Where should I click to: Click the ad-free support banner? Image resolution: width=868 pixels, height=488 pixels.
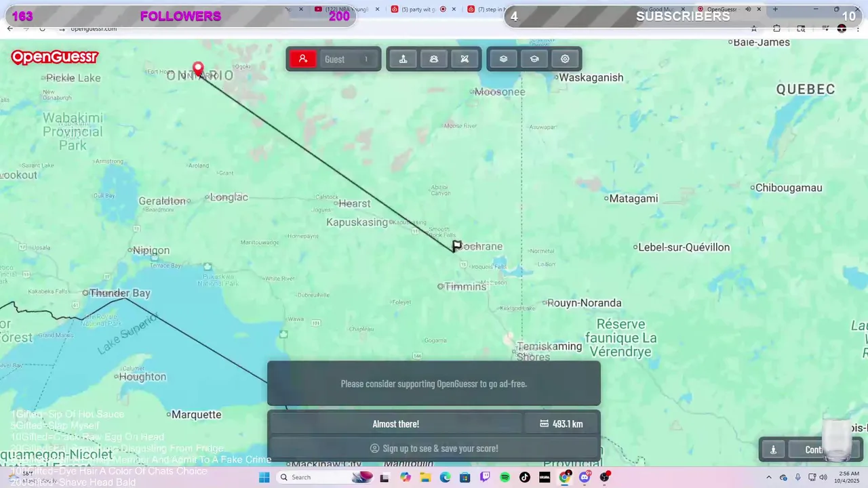point(434,384)
